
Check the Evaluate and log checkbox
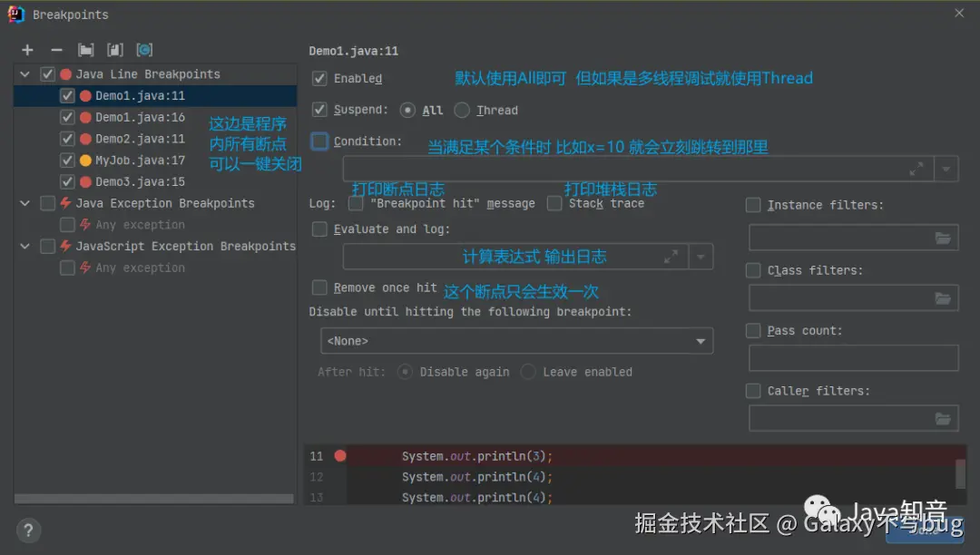pos(319,229)
